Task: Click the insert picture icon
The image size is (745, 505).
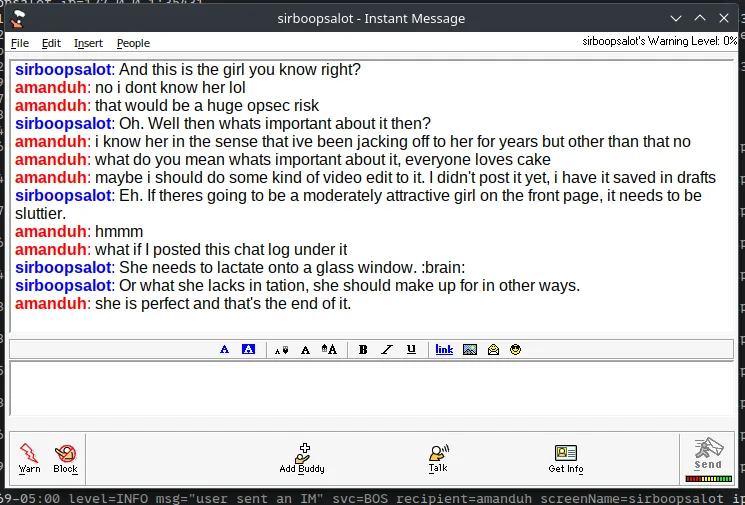Action: click(469, 350)
